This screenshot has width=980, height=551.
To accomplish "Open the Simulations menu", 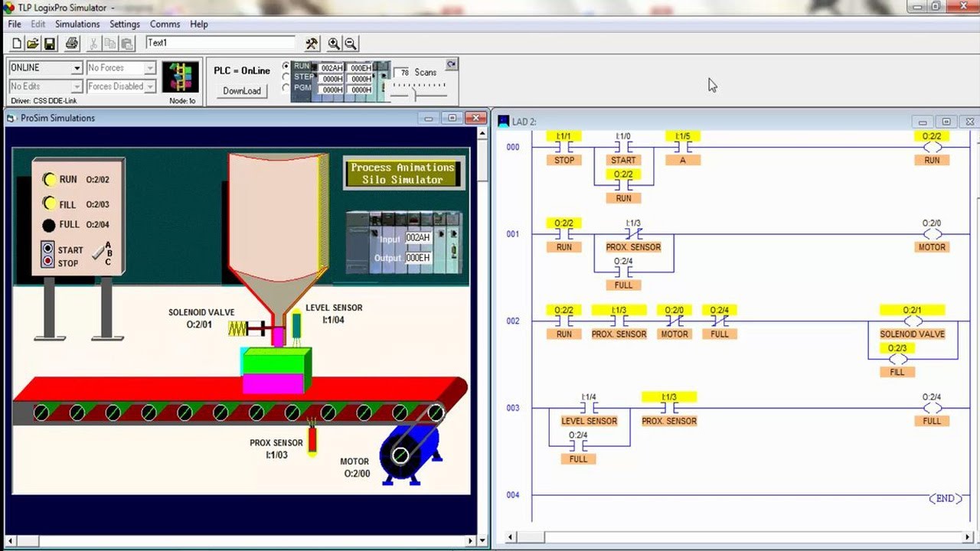I will [x=77, y=24].
